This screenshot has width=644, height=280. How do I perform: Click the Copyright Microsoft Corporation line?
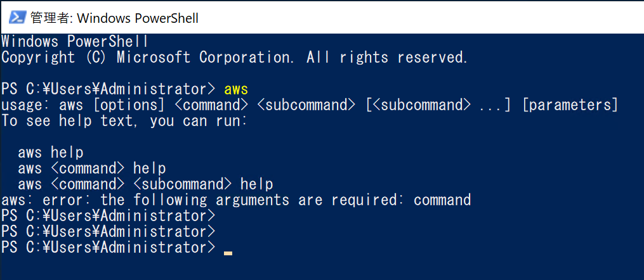pos(235,58)
